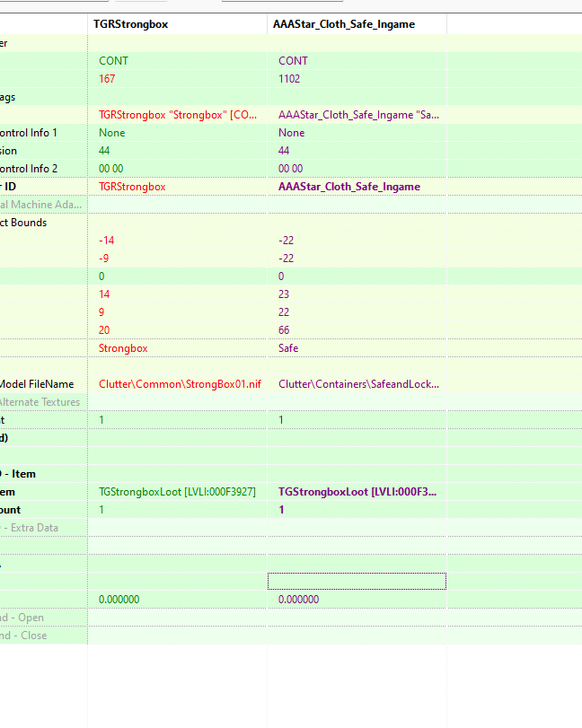Click the Control Info 2 row label
Screen dimensions: 582x728
point(29,169)
